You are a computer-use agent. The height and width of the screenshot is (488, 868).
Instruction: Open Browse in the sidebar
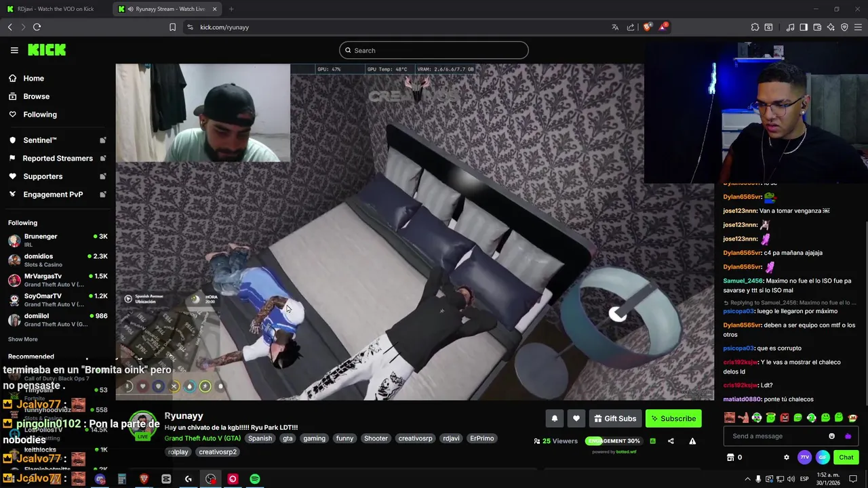(36, 96)
